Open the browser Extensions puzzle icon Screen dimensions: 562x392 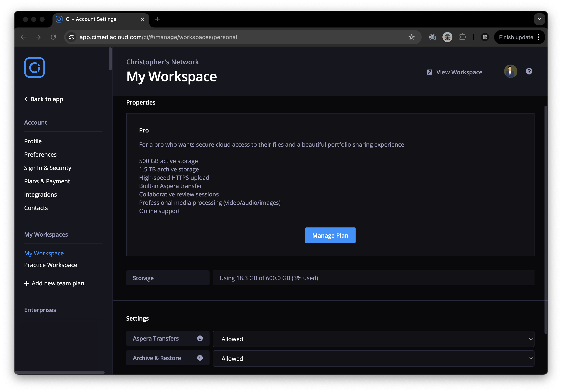tap(462, 37)
